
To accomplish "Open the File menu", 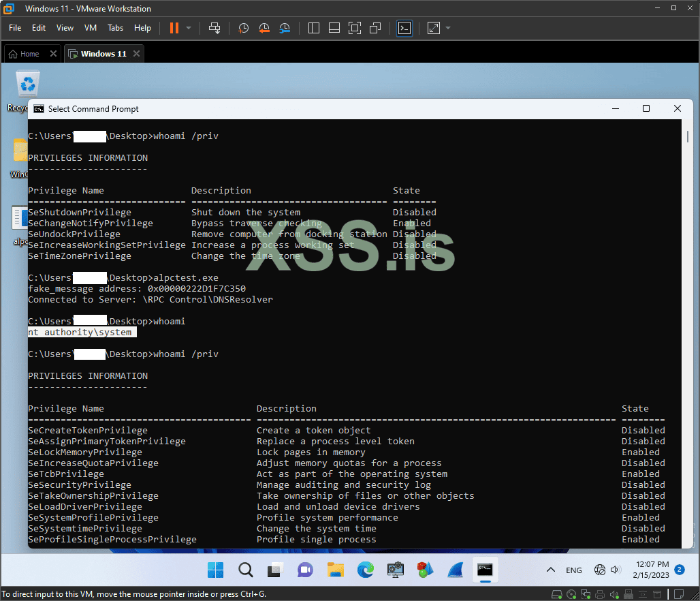I will (15, 28).
